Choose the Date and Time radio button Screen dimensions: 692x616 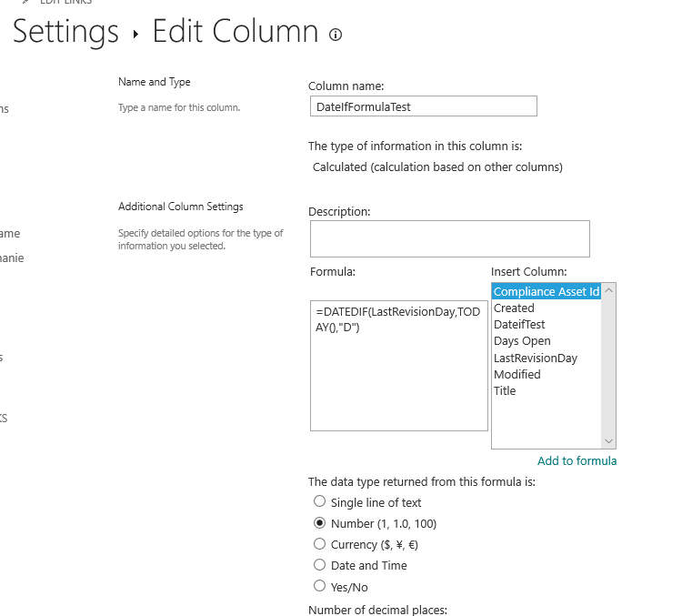319,565
